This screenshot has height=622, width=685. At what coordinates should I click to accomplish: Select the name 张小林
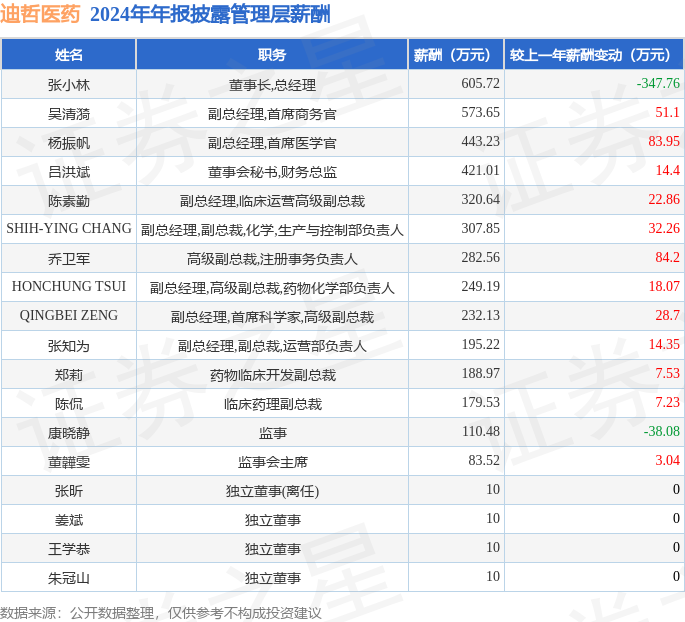69,84
